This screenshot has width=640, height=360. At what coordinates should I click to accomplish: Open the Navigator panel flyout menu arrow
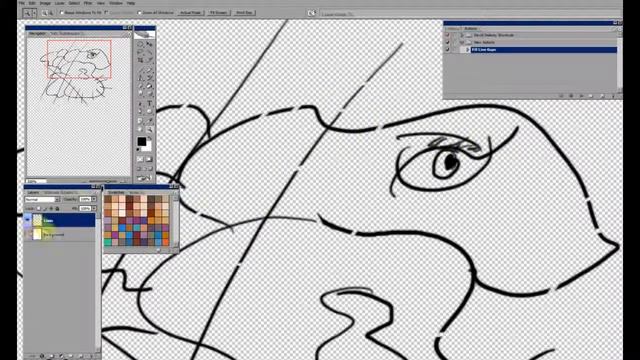(128, 34)
